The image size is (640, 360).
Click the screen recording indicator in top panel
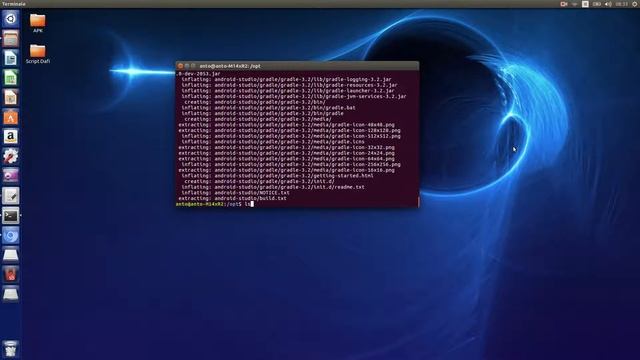coord(564,4)
